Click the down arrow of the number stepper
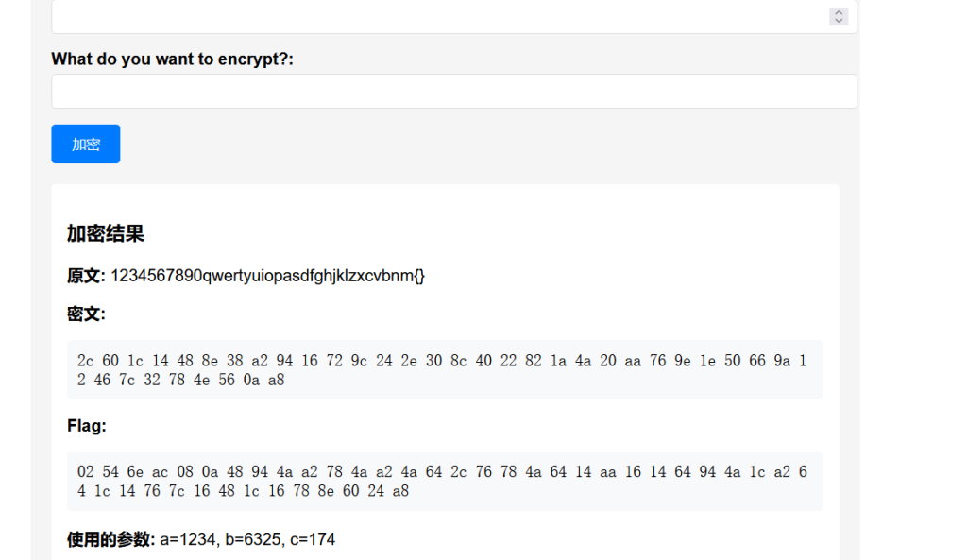The width and height of the screenshot is (967, 560). 839,21
